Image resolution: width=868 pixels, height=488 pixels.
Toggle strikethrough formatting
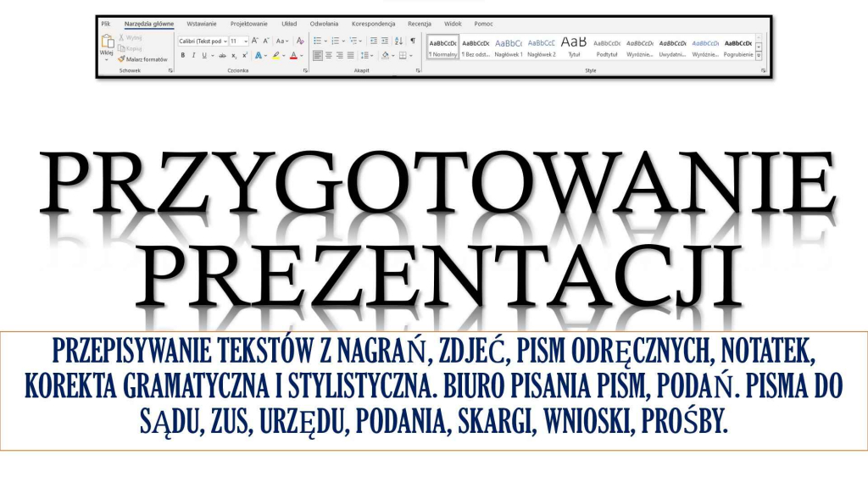coord(220,54)
